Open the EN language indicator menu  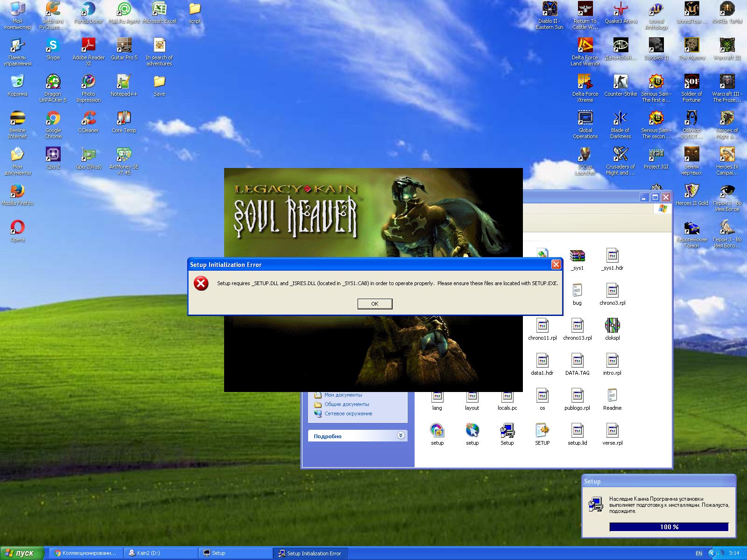pos(698,553)
